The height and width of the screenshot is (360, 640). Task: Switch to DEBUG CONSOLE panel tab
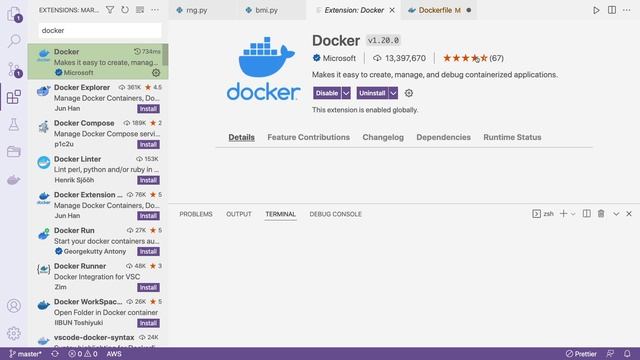336,214
